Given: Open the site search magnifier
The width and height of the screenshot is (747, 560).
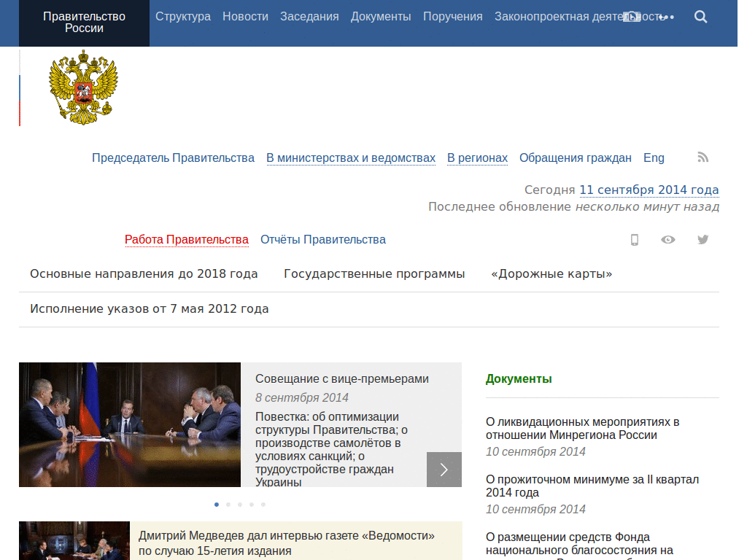Looking at the screenshot, I should tap(700, 16).
